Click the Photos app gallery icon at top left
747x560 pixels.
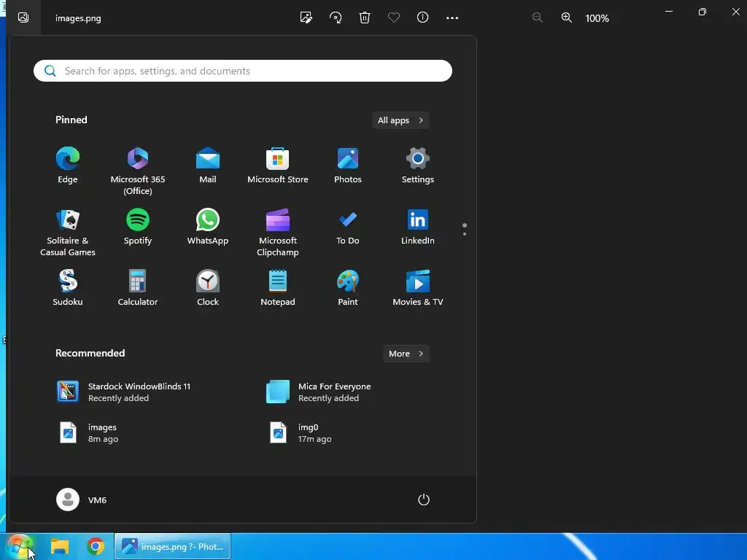click(23, 17)
